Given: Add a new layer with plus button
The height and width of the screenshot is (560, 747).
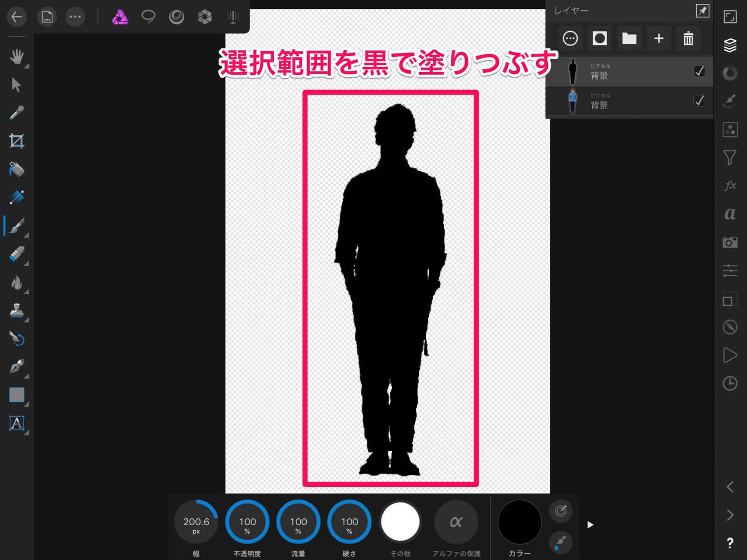Looking at the screenshot, I should tap(658, 38).
